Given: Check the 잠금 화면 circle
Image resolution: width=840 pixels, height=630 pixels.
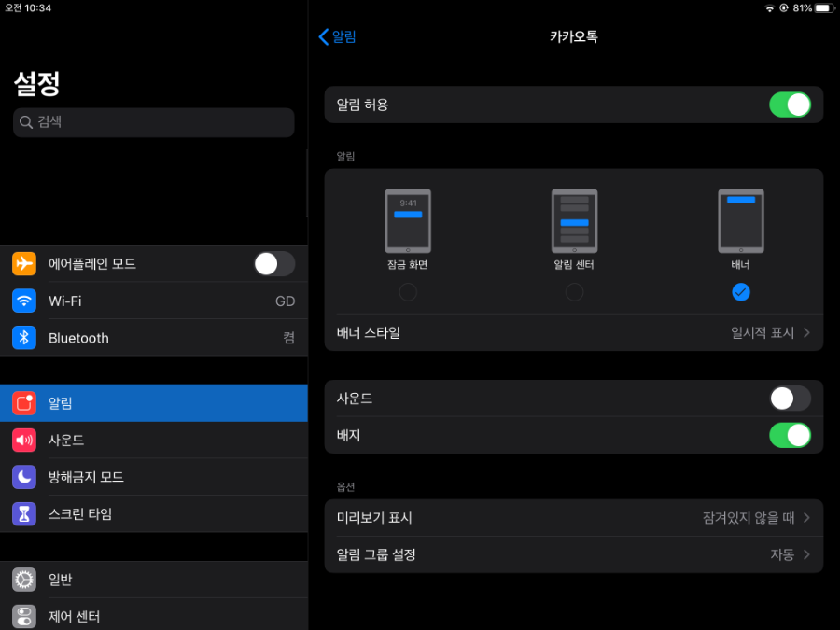Looking at the screenshot, I should pyautogui.click(x=408, y=292).
